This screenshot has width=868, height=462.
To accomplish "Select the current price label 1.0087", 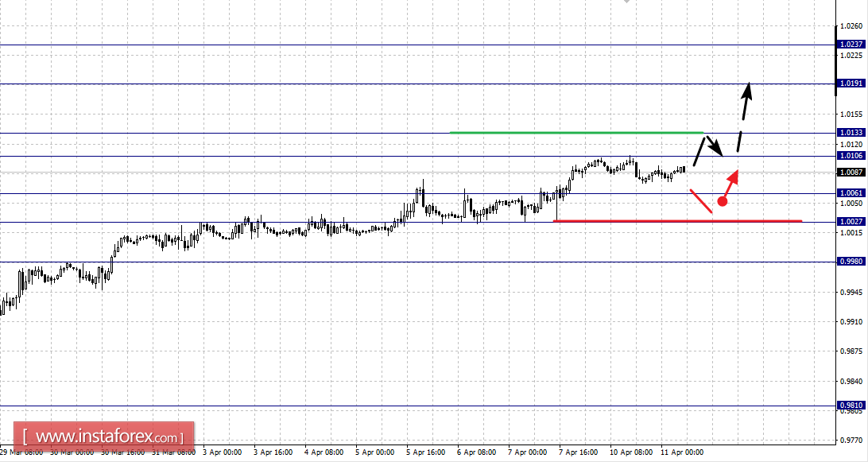I will (851, 173).
